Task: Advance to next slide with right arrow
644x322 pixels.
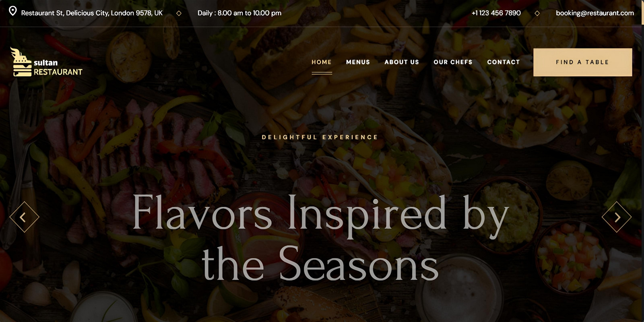Action: coord(617,217)
